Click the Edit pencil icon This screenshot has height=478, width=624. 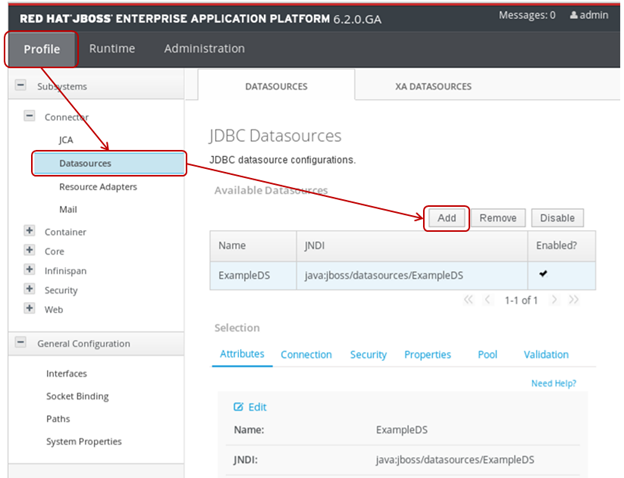click(238, 407)
